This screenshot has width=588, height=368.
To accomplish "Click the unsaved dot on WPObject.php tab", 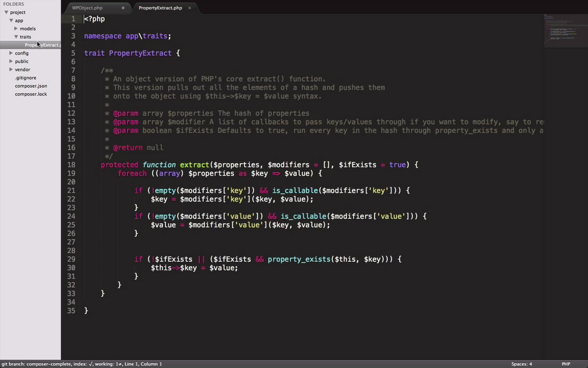I will pos(123,8).
